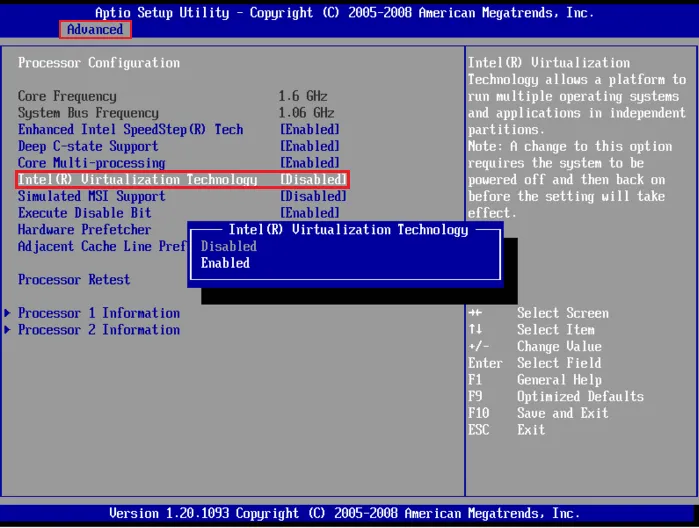Image resolution: width=699 pixels, height=528 pixels.
Task: Open the Advanced tab
Action: [95, 29]
